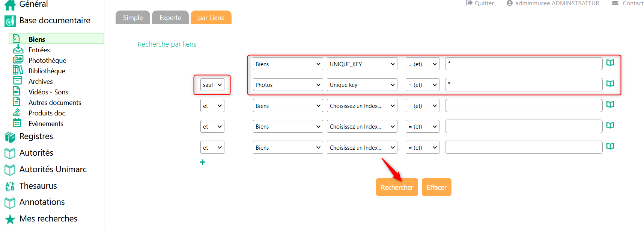This screenshot has height=229, width=644.
Task: Open the Vidéos - Sons icon
Action: [x=17, y=91]
